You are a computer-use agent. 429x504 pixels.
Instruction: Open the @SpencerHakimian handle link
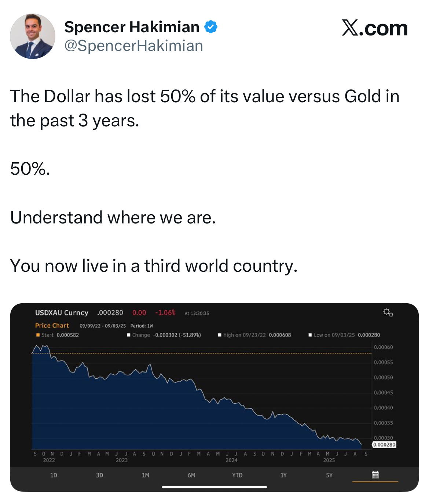pyautogui.click(x=133, y=46)
